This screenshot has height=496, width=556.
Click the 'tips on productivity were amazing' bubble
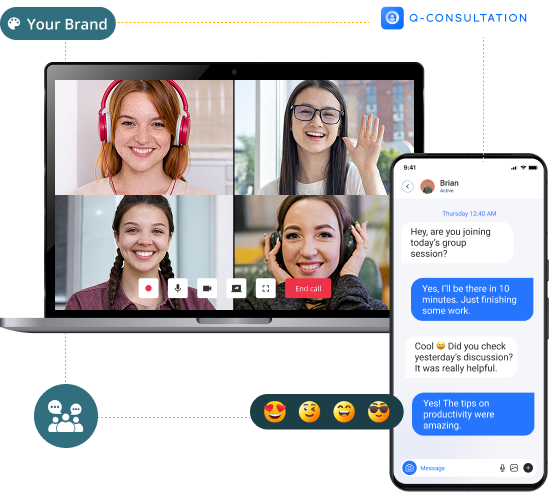pos(474,415)
